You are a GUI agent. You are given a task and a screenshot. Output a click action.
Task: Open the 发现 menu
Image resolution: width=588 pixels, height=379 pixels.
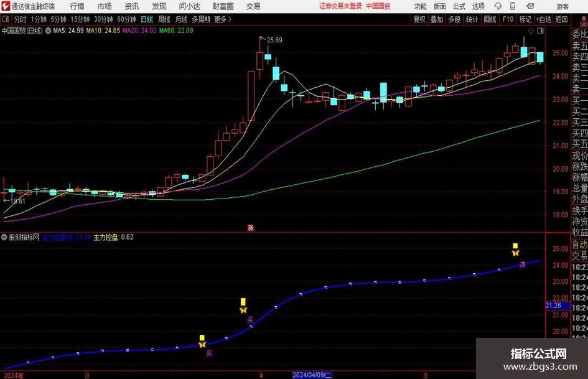(x=159, y=6)
